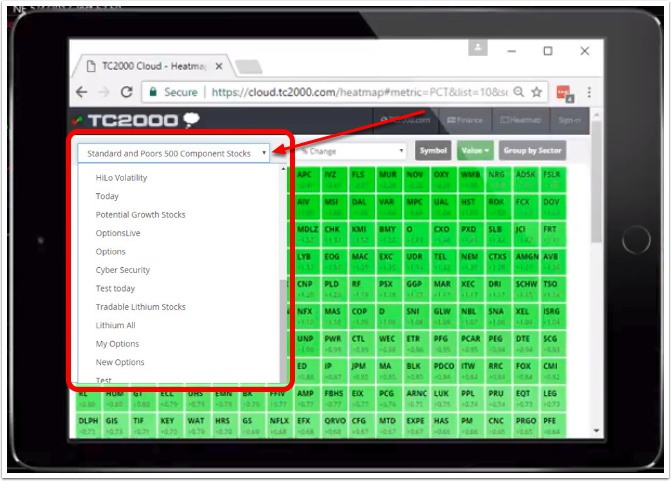Viewport: 671px width, 481px height.
Task: Click the FSLR heatmap tile
Action: point(552,179)
